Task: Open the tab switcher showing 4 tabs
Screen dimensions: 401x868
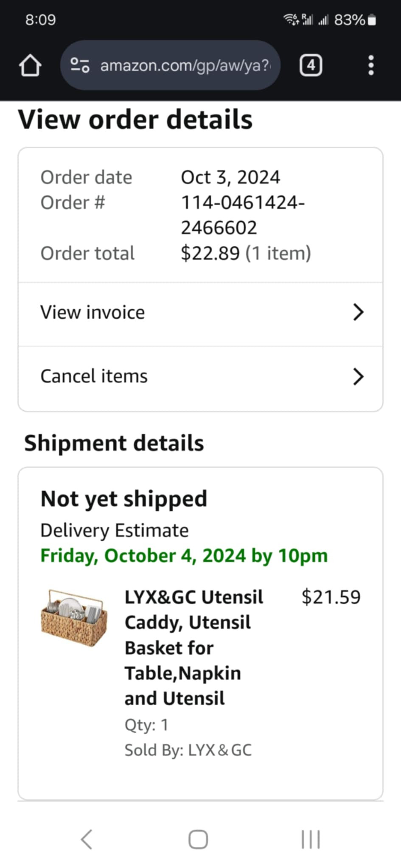Action: [311, 65]
